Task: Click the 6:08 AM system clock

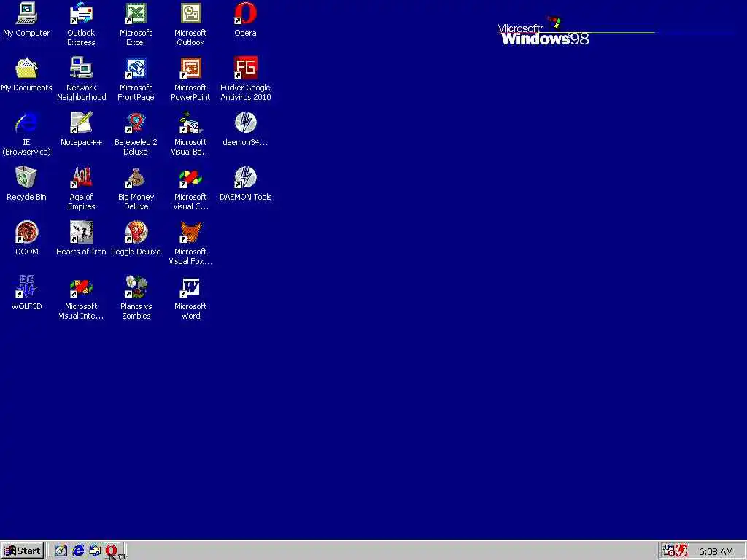Action: coord(716,551)
